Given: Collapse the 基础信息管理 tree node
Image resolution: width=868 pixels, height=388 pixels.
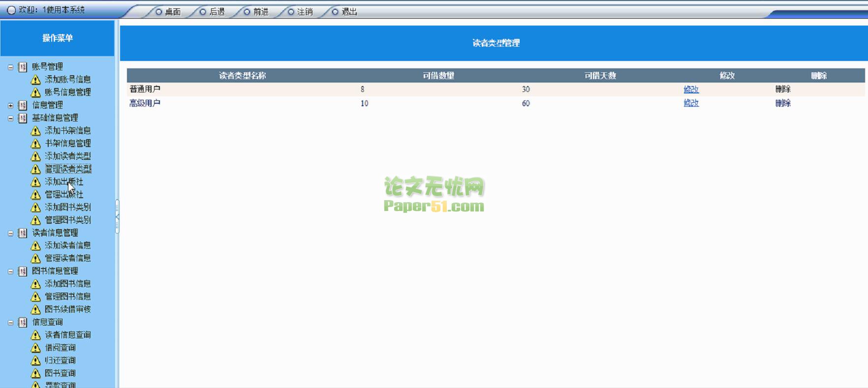Looking at the screenshot, I should [10, 118].
